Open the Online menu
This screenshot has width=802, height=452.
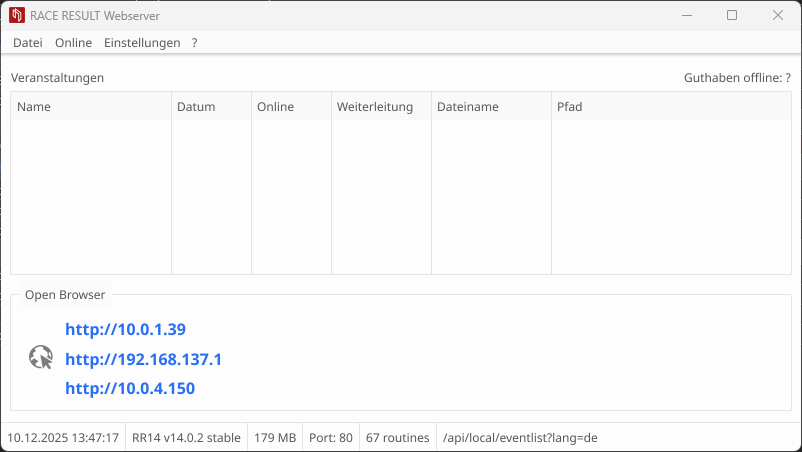pos(73,43)
